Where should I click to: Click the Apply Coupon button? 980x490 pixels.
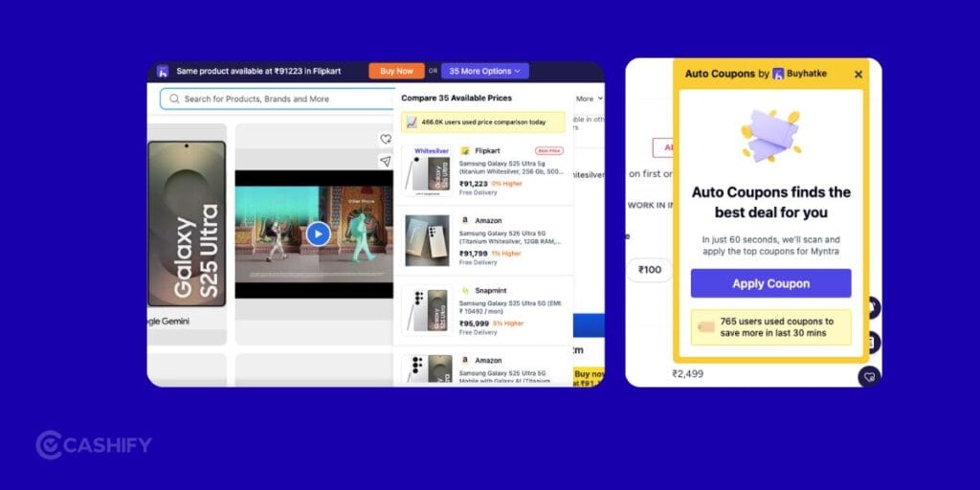pos(770,283)
